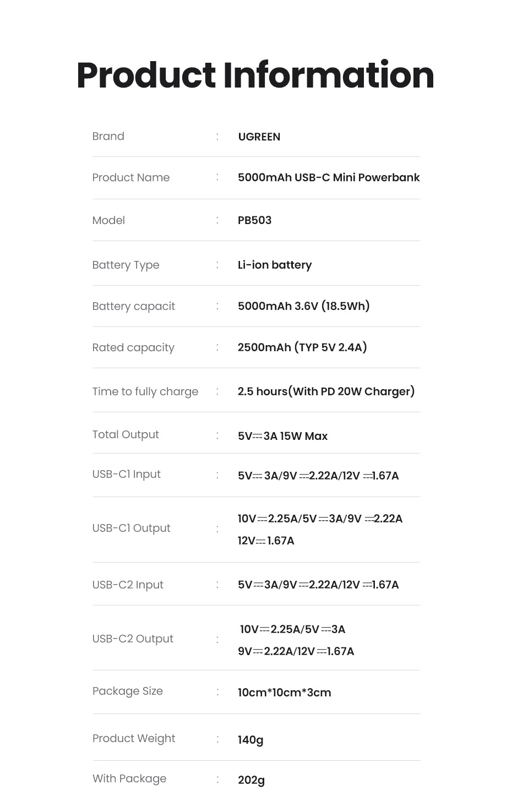This screenshot has width=512, height=812.
Task: Click 2500mAh (TYP 5V 2.4A) value
Action: [302, 347]
